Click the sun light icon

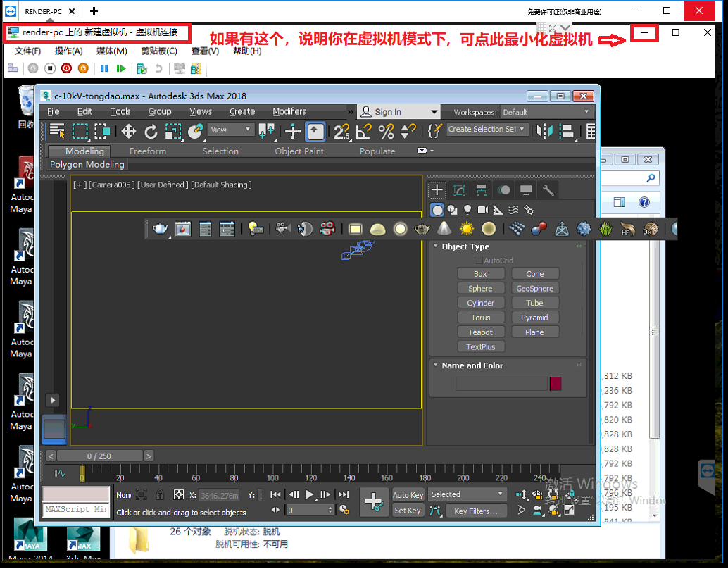pyautogui.click(x=466, y=229)
